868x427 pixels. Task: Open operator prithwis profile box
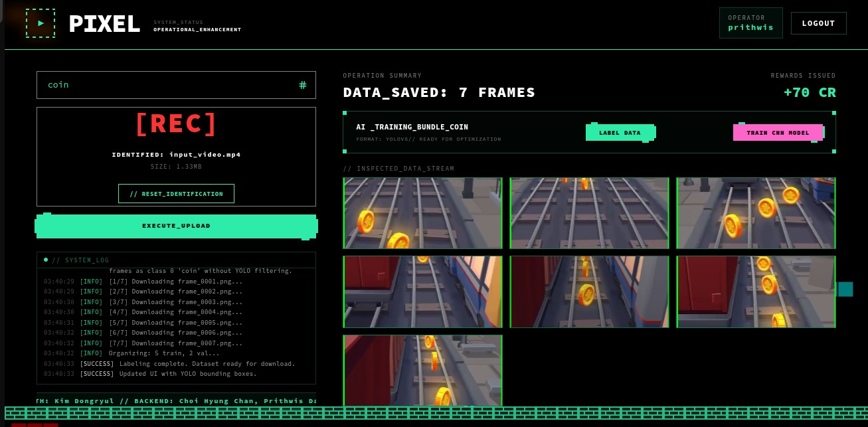(750, 23)
